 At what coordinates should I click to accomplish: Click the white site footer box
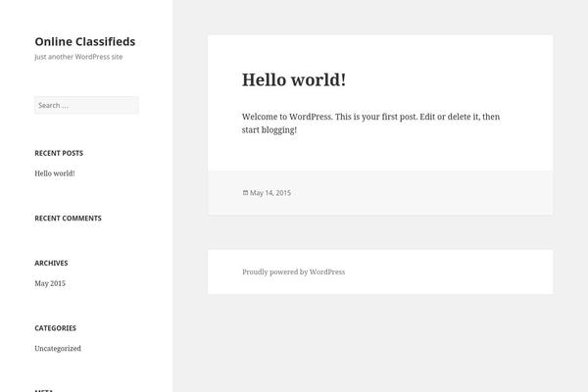tap(380, 272)
